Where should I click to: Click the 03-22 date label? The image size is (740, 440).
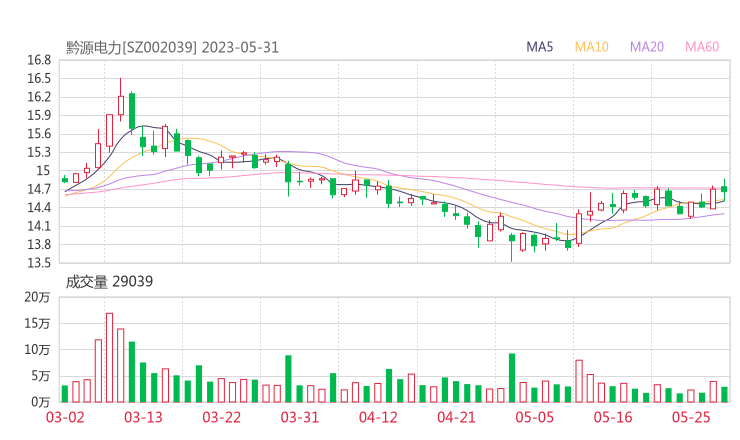click(221, 417)
